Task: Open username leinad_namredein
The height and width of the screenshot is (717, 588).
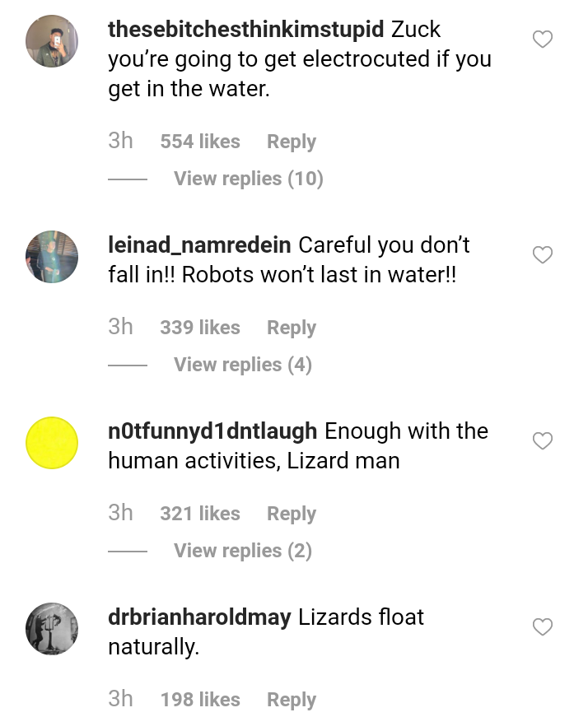Action: pyautogui.click(x=199, y=245)
